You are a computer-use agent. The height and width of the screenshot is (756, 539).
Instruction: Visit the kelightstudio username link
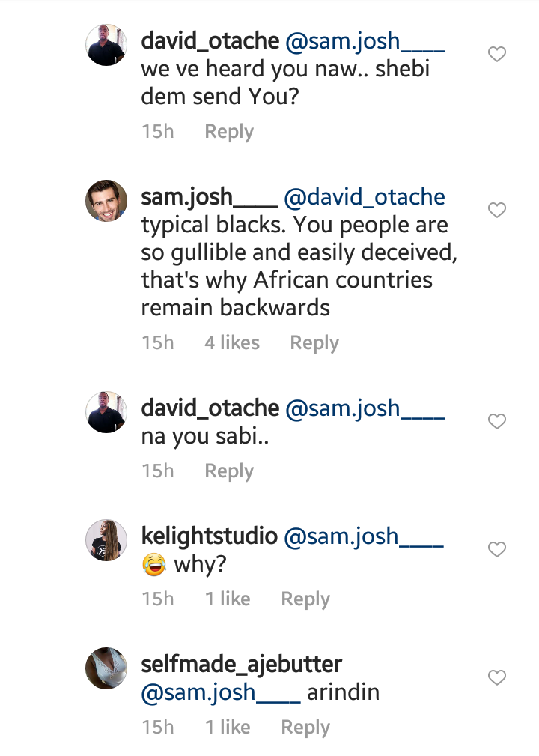click(x=210, y=536)
